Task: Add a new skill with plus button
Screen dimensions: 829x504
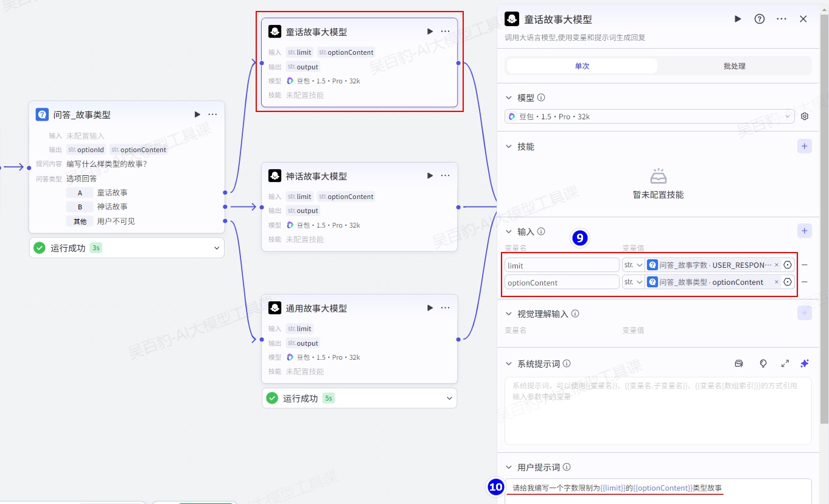Action: pos(804,147)
